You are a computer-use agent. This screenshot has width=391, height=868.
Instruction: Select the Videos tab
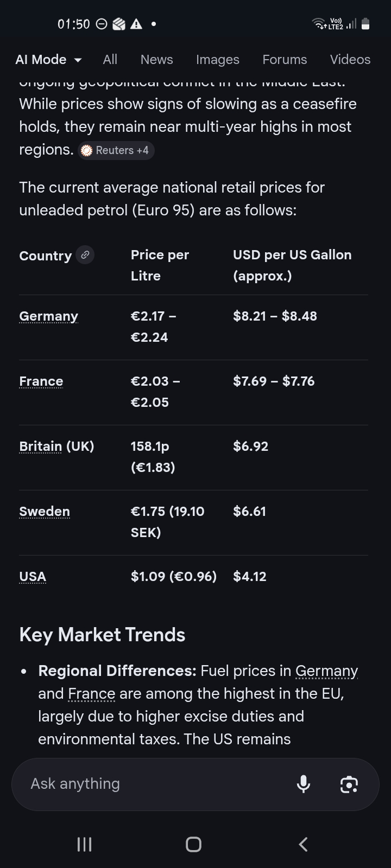pos(350,60)
